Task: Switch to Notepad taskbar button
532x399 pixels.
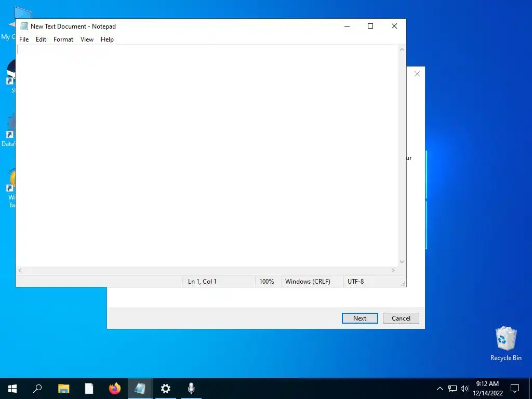Action: [140, 389]
